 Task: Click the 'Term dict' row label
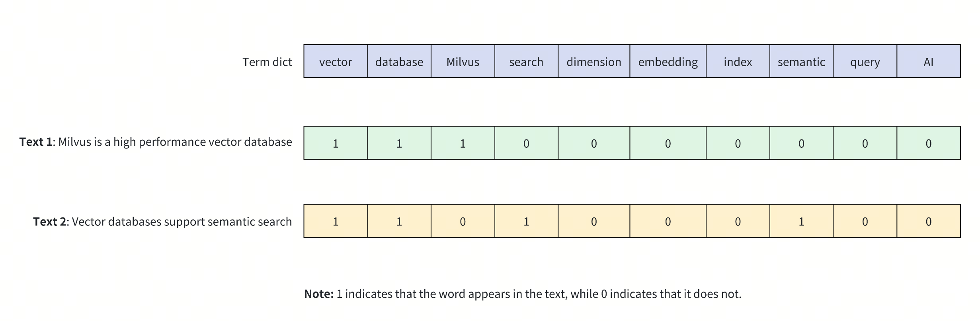tap(267, 62)
